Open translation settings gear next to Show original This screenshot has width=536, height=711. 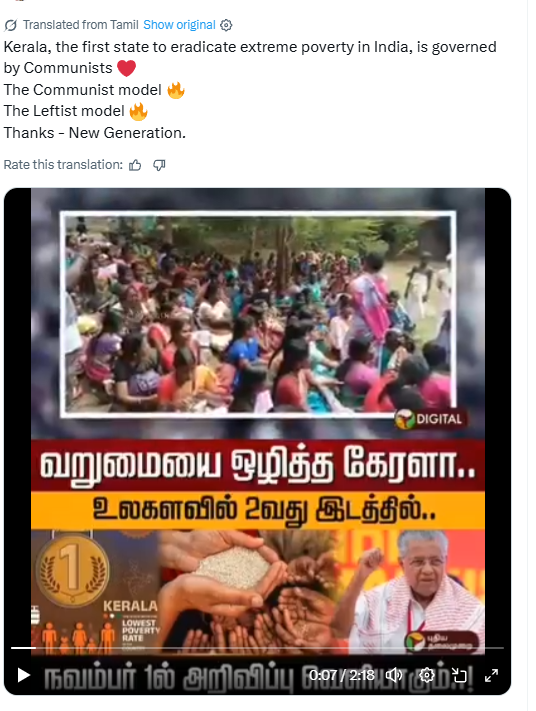tap(226, 25)
